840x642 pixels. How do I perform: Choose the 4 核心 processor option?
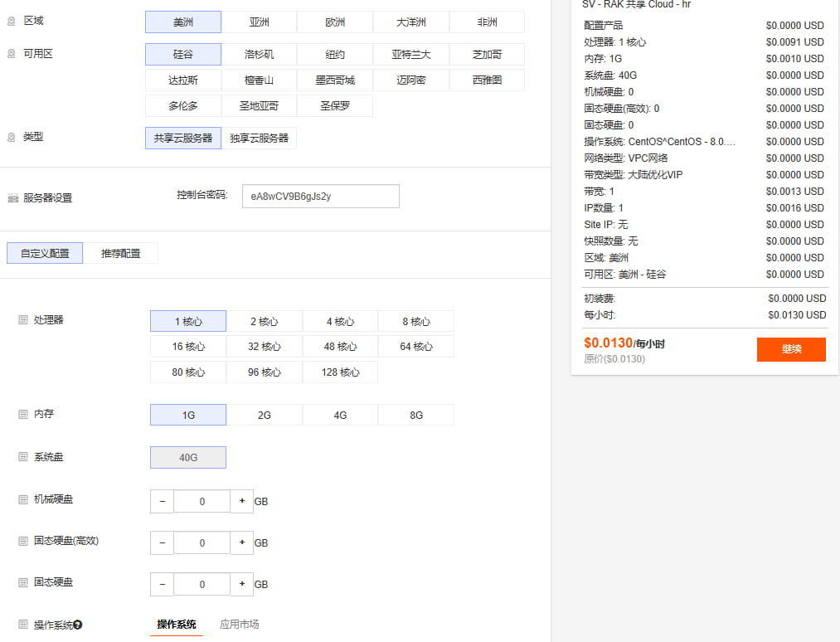coord(340,320)
